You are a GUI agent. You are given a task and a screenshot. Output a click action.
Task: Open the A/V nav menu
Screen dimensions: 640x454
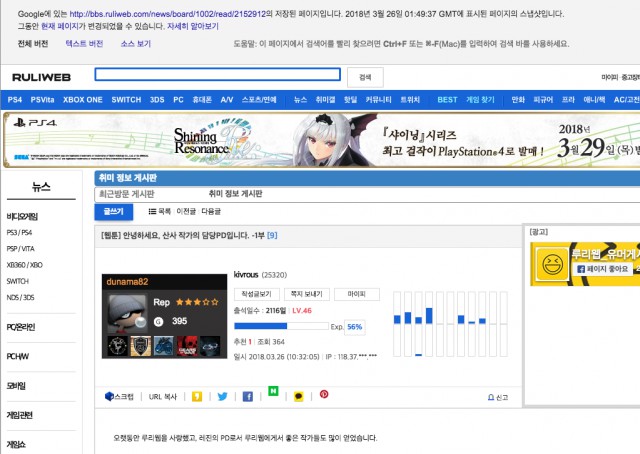(x=227, y=100)
